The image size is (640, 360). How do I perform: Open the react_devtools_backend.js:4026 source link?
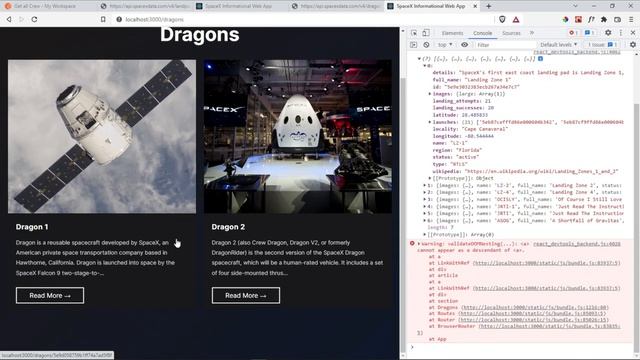(x=577, y=244)
